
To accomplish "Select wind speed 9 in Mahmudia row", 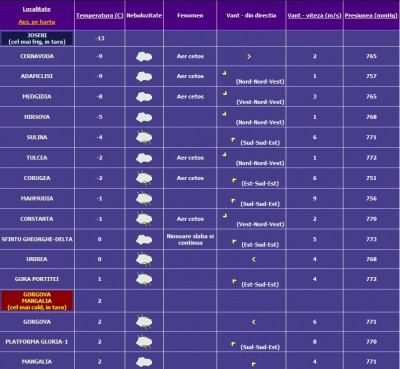I will tap(314, 199).
